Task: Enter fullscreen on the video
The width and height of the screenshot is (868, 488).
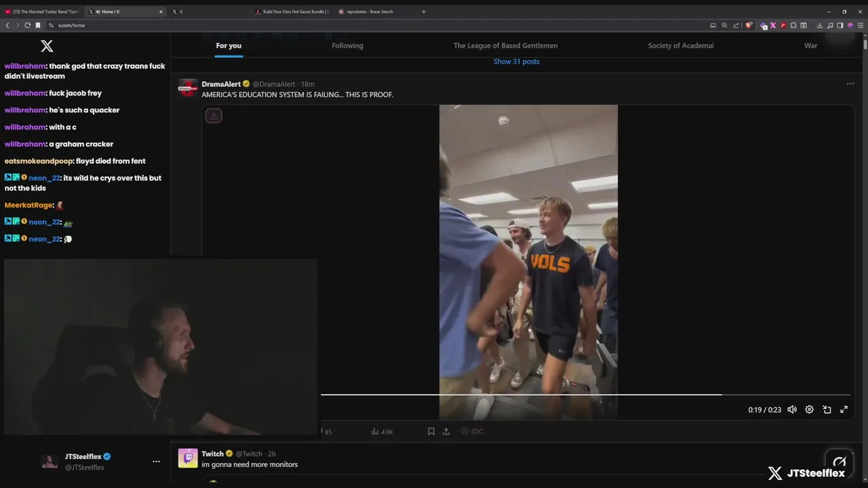Action: pyautogui.click(x=844, y=409)
